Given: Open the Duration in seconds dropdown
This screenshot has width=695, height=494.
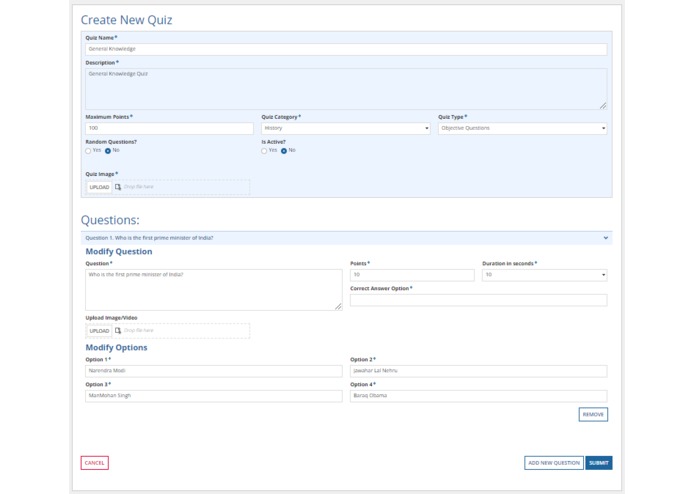Looking at the screenshot, I should [545, 275].
